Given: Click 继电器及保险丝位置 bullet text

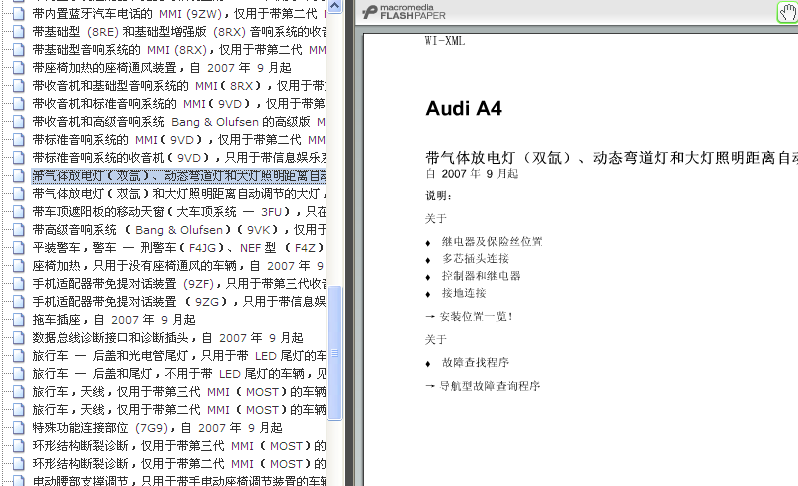Looking at the screenshot, I should (492, 241).
